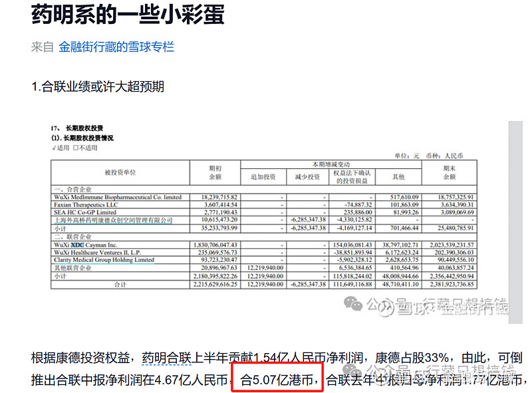Select the heading 17、长期股权投资

tap(77, 128)
